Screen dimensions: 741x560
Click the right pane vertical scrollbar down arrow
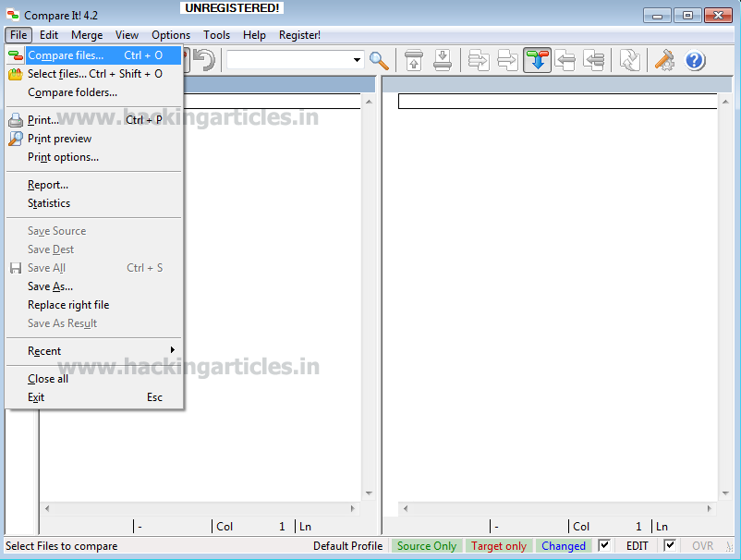pyautogui.click(x=725, y=493)
